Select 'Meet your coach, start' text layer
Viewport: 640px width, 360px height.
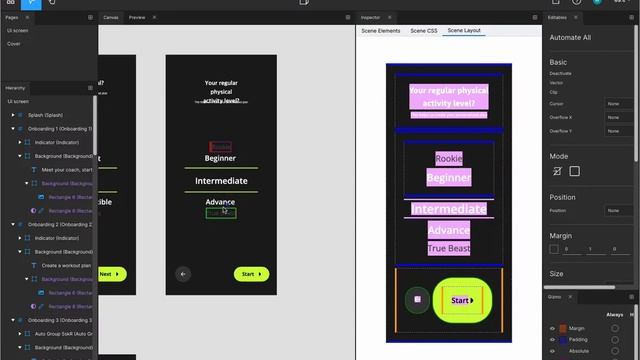pos(67,170)
